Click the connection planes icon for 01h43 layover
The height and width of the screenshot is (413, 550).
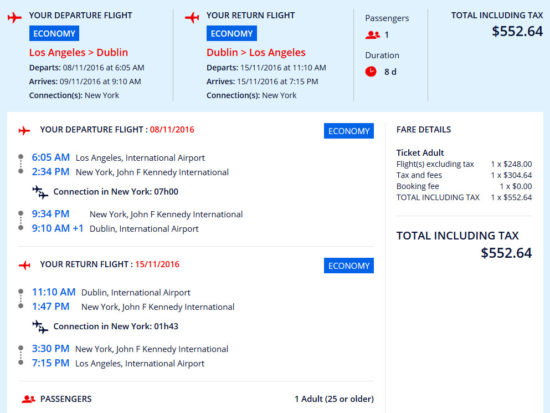coord(40,327)
